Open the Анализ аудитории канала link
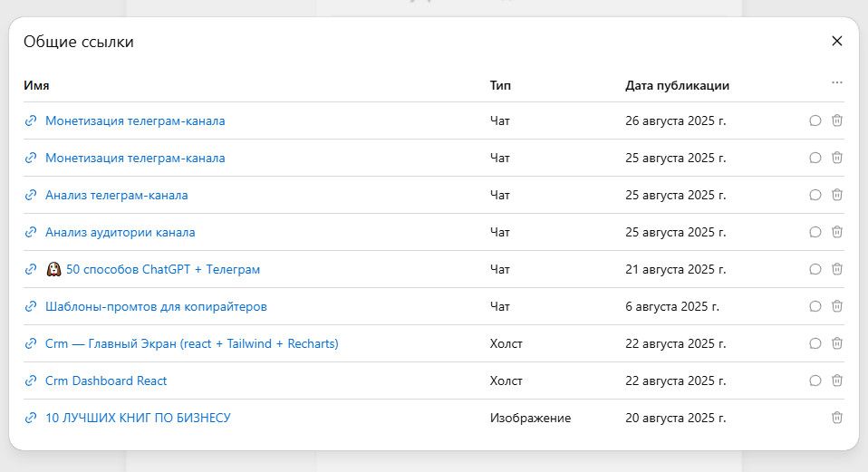868x472 pixels. [x=120, y=232]
